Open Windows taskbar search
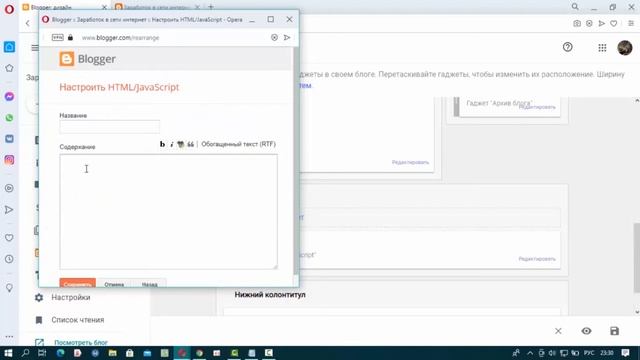Image resolution: width=640 pixels, height=360 pixels. point(25,353)
